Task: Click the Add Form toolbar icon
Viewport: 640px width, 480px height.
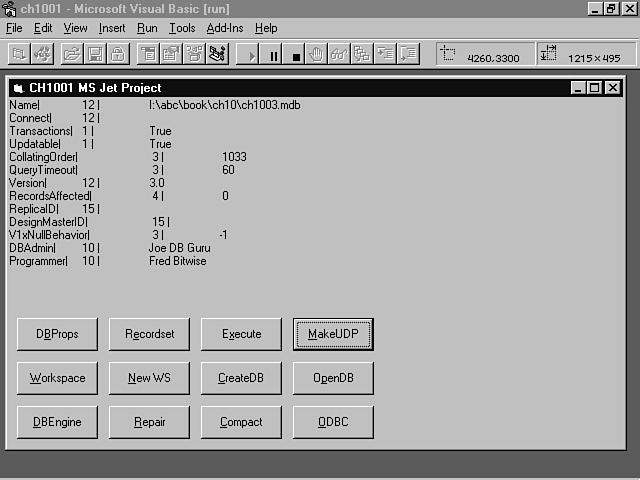Action: [21, 54]
